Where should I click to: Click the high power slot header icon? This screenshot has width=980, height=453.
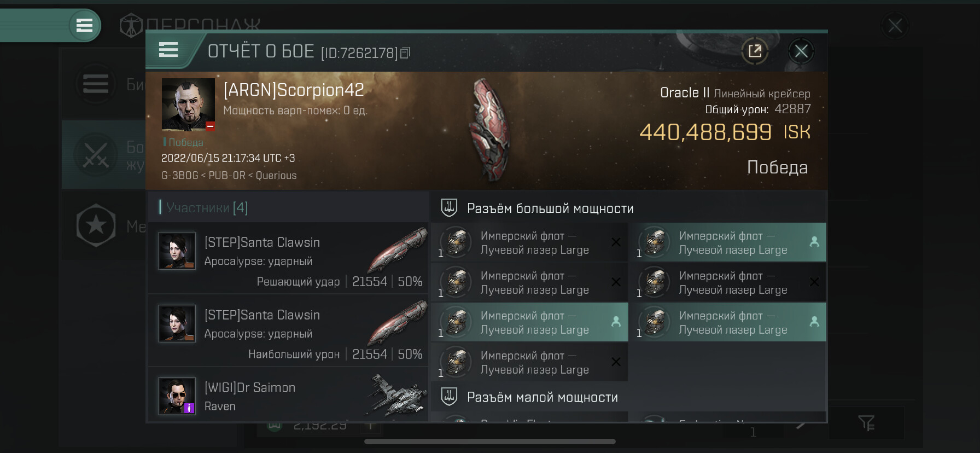point(449,208)
